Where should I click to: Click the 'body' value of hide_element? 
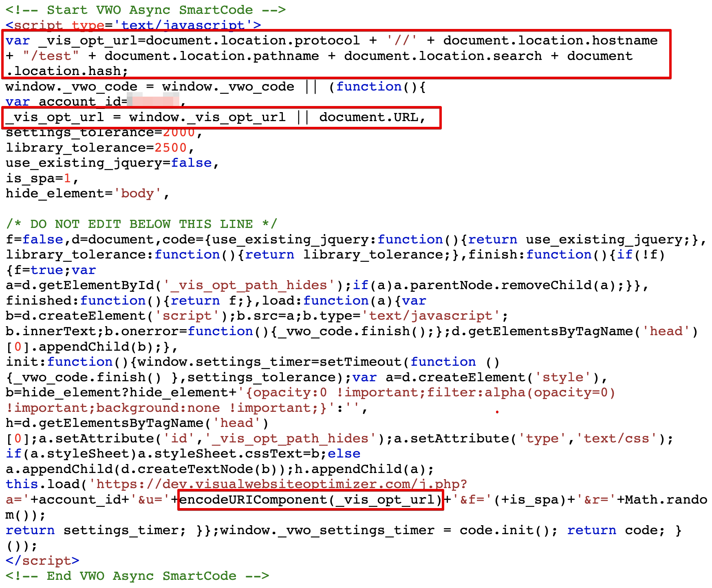[137, 193]
